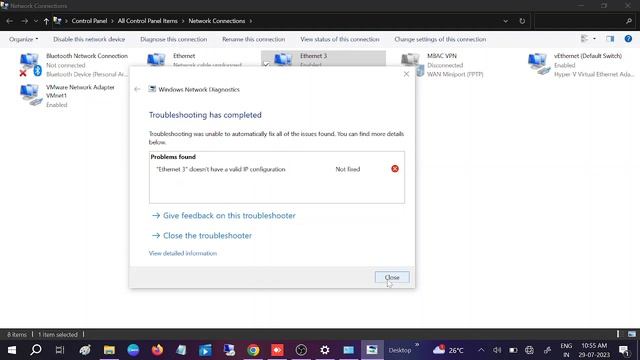
Task: Click Change settings of this connection
Action: (440, 39)
